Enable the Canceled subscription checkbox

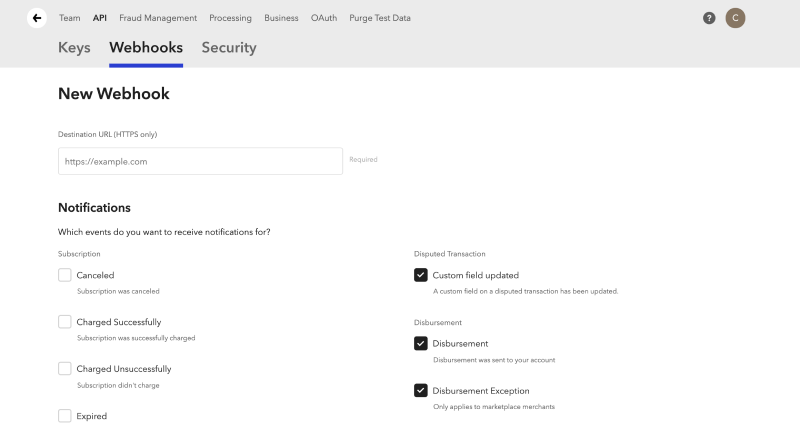65,275
